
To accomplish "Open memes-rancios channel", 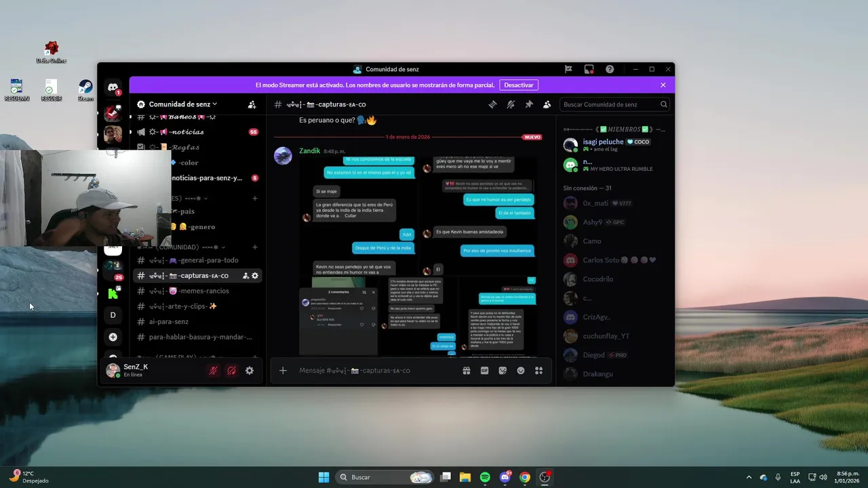I will [x=197, y=291].
